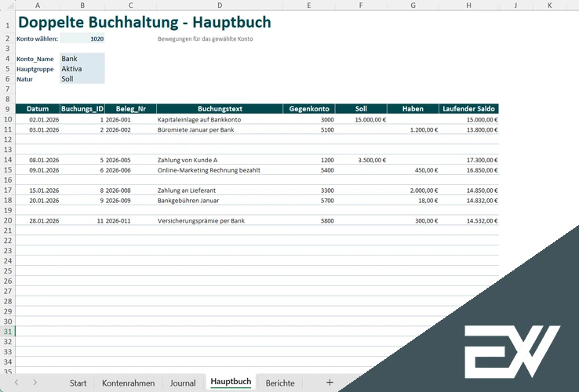This screenshot has width=579, height=392.
Task: Select column H header
Action: coord(468,5)
